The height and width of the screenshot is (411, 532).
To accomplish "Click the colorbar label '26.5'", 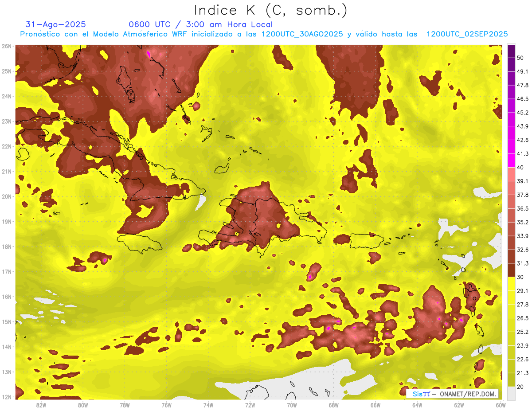I will click(523, 318).
